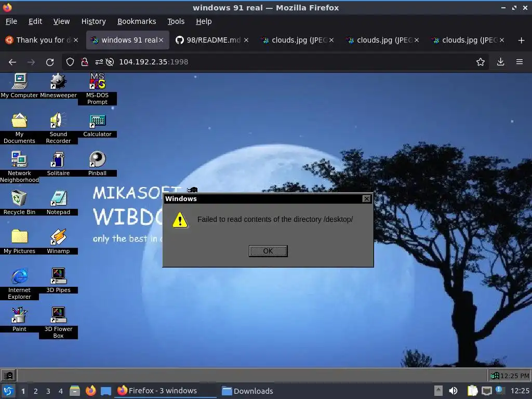Click the network monitor tray icon

[x=486, y=391]
